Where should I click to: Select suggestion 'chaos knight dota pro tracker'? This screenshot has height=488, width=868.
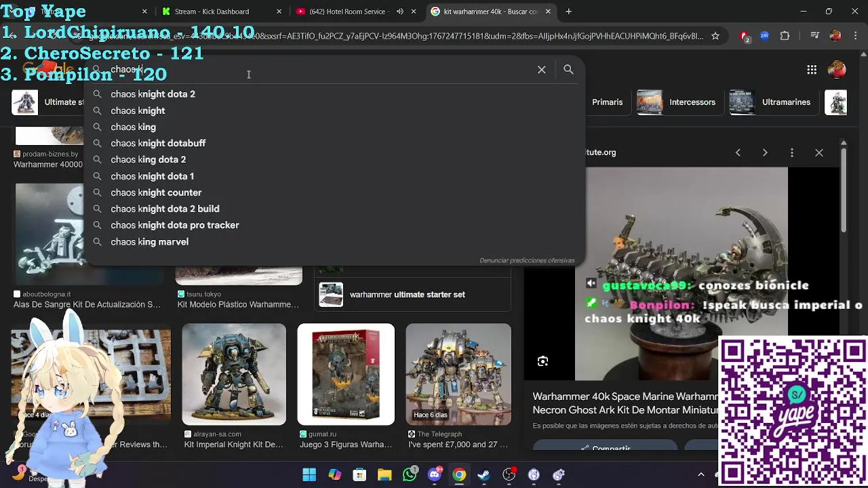click(x=334, y=225)
